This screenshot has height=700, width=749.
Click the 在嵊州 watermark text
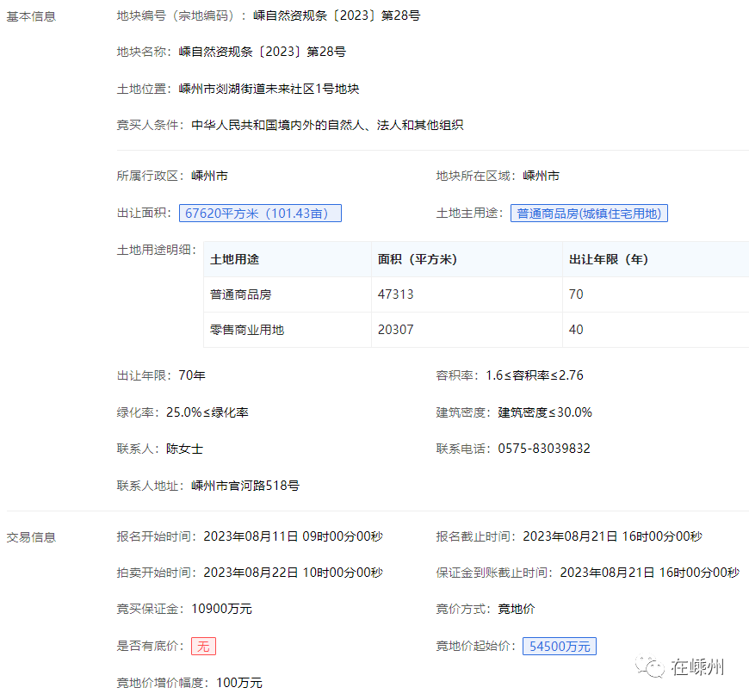coord(698,667)
